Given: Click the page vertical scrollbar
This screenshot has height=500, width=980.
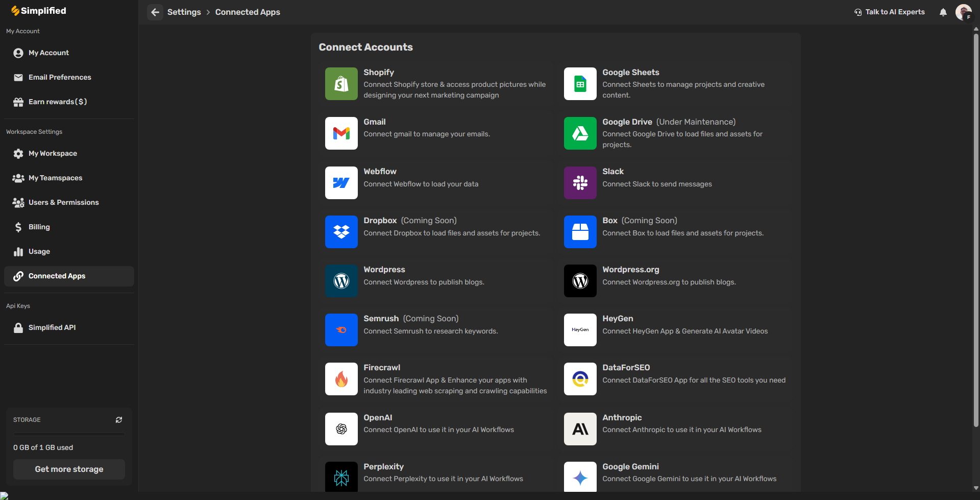Looking at the screenshot, I should point(976,230).
